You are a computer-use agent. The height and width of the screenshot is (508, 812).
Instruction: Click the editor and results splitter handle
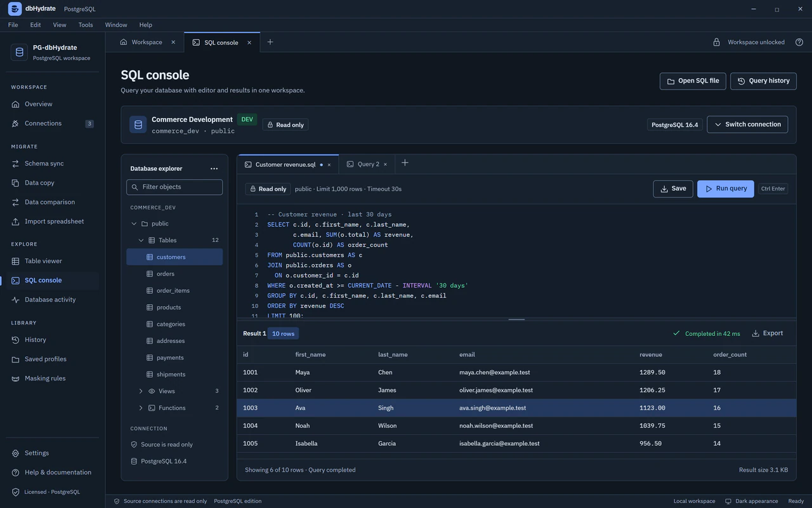[x=516, y=319]
